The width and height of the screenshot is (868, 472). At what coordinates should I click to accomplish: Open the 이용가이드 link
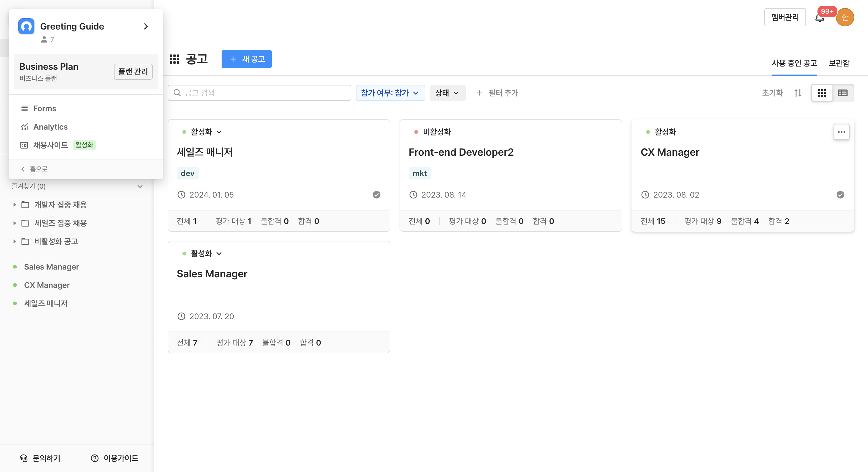(x=114, y=458)
